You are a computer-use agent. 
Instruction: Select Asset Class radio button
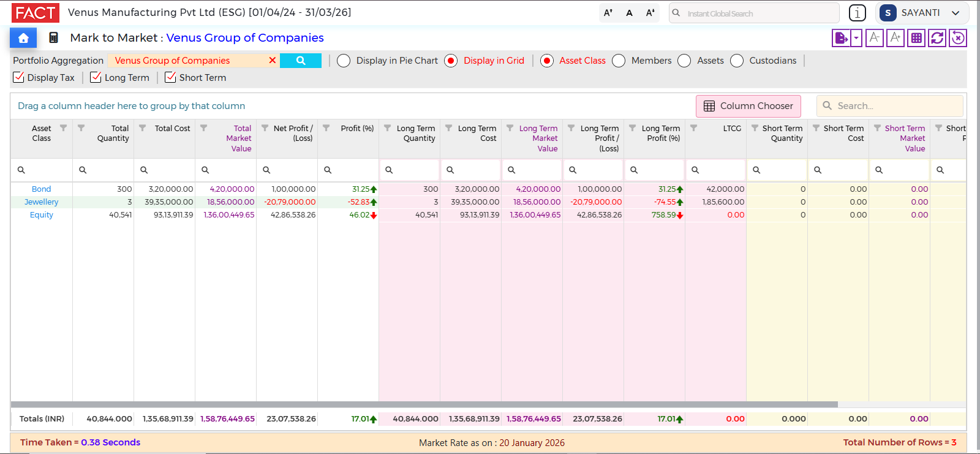[x=547, y=61]
